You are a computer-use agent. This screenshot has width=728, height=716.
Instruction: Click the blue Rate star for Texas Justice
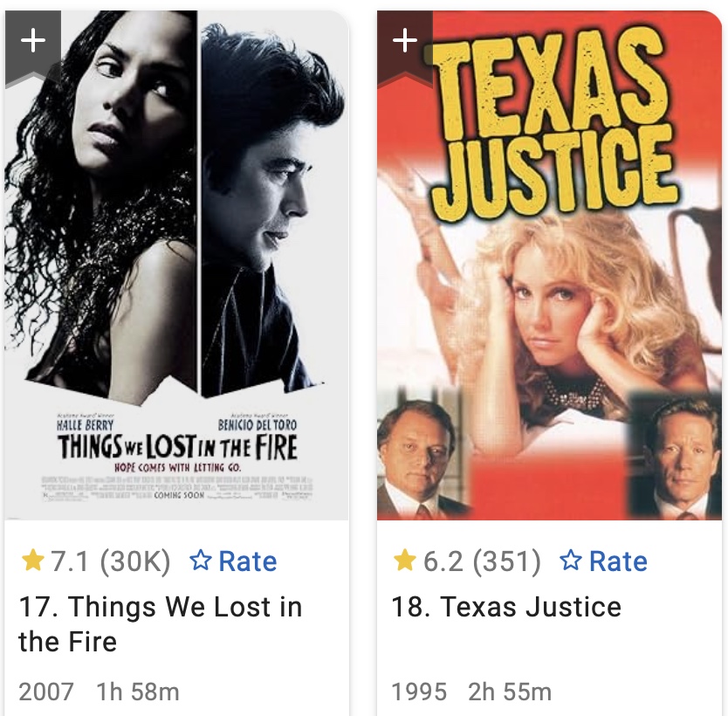coord(571,561)
